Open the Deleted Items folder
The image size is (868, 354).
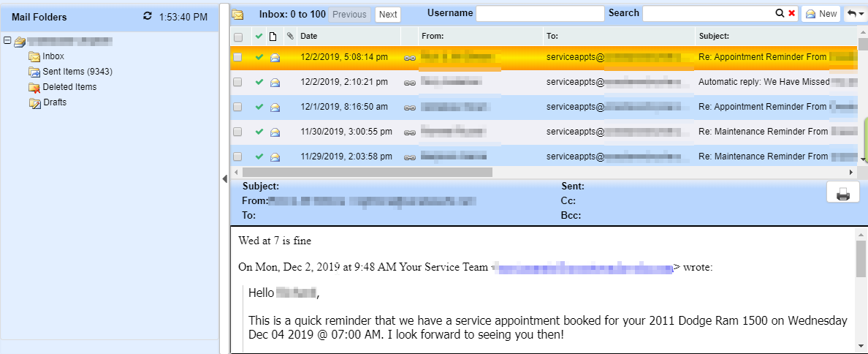[69, 87]
